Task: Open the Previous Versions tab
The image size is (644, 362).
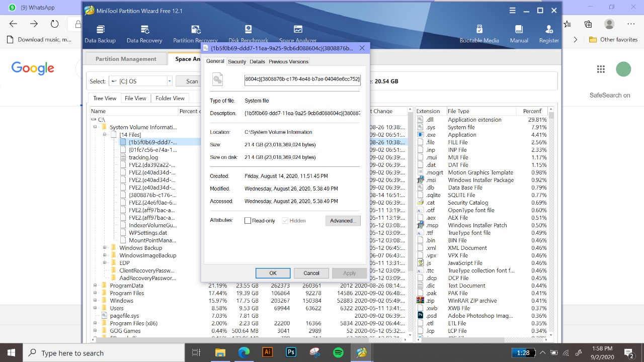Action: click(288, 61)
